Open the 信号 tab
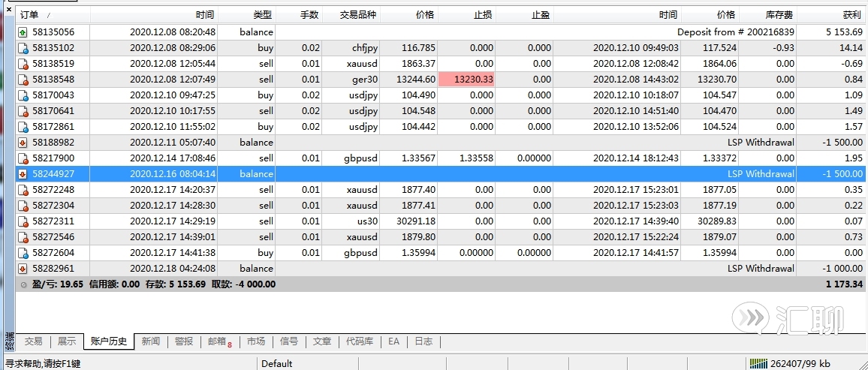This screenshot has height=370, width=868. click(x=289, y=341)
